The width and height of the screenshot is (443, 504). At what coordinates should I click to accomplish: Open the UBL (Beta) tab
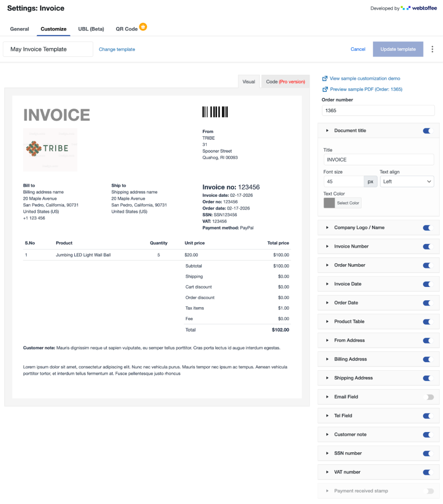click(91, 29)
